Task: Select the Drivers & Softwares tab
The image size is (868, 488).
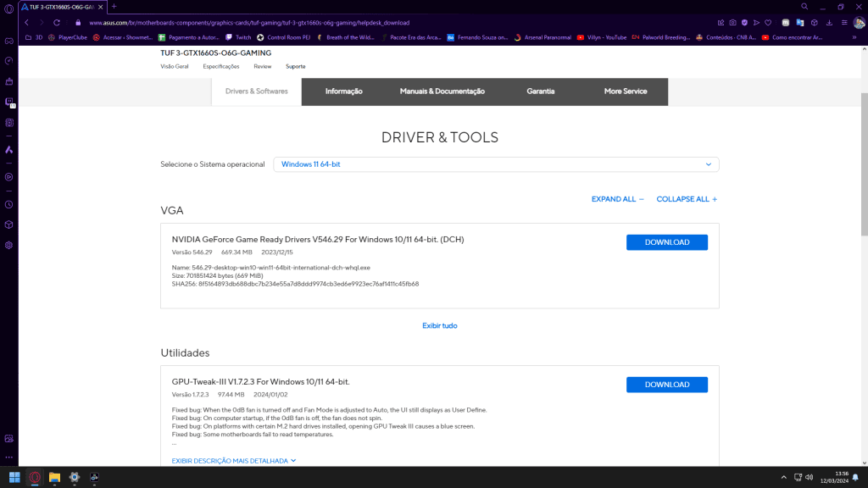Action: pos(256,91)
